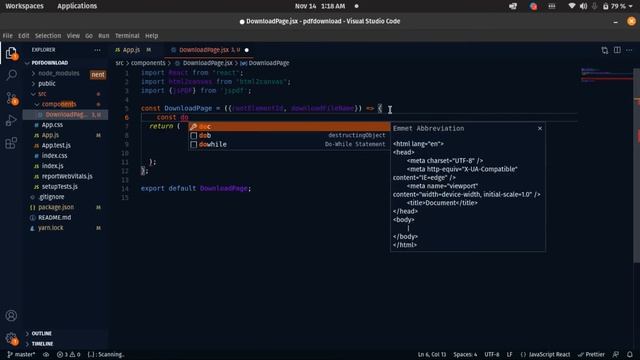Open the Run and Debug view icon
This screenshot has height=360, width=640.
click(x=11, y=120)
